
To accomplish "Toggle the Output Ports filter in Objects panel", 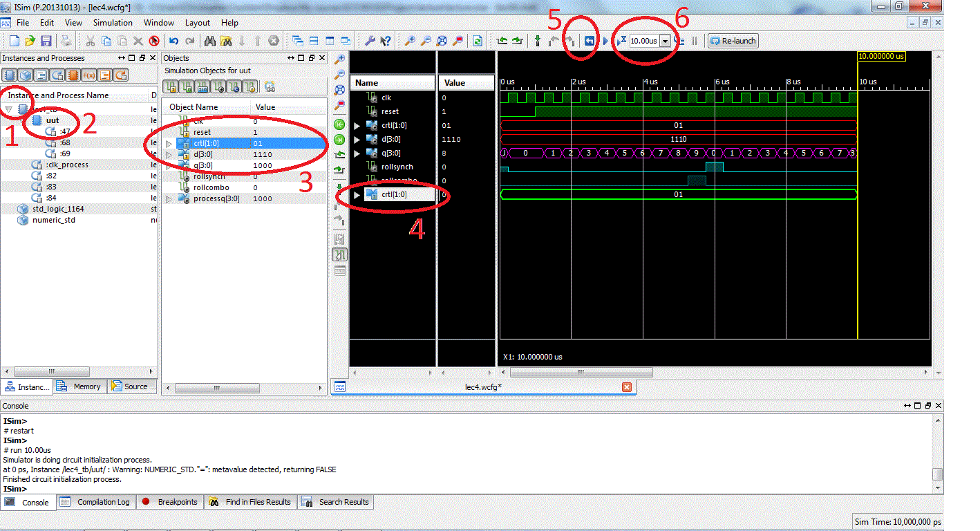I will coord(185,86).
